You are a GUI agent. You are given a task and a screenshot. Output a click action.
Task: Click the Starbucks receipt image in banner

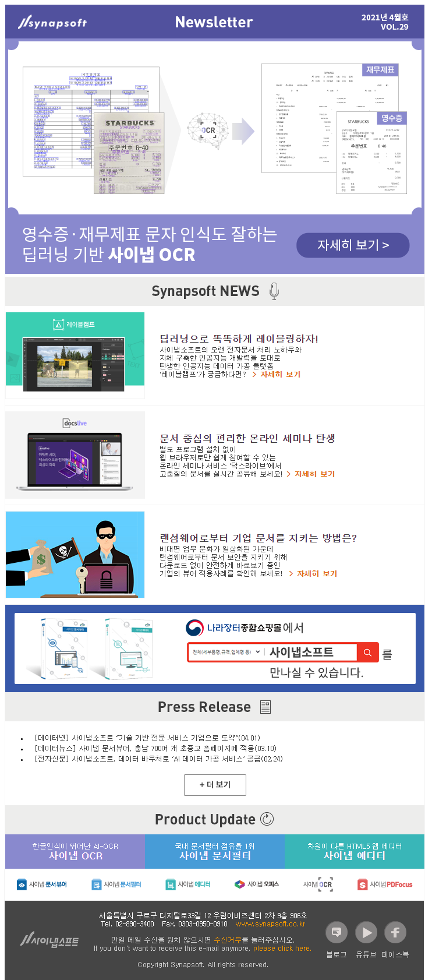coord(129,153)
